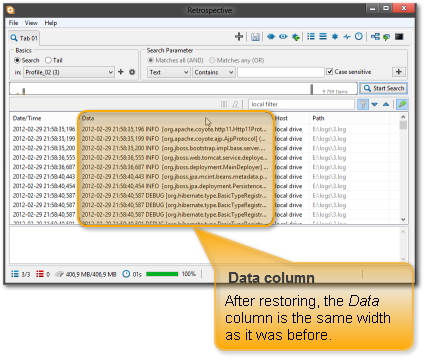
Task: Click the eye icon in toolbar
Action: 283,37
